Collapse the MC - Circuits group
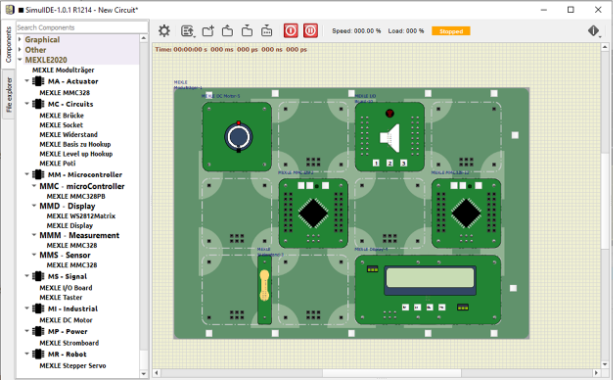Viewport: 614px width, 381px height. 27,104
